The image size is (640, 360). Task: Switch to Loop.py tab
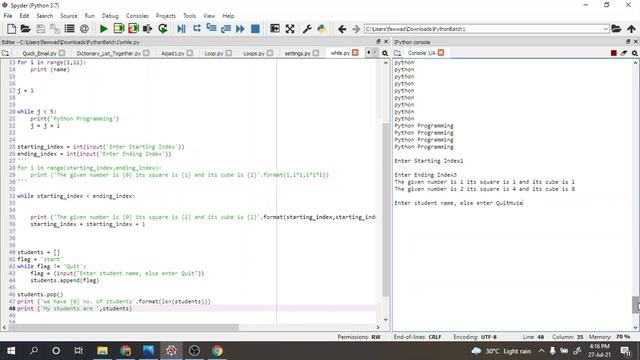(x=213, y=53)
